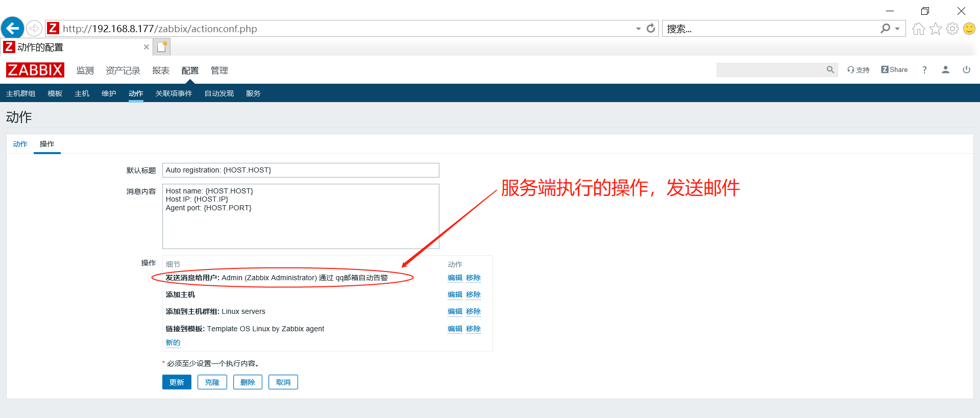Click the ZABBIX logo
This screenshot has height=418, width=980.
(x=35, y=70)
